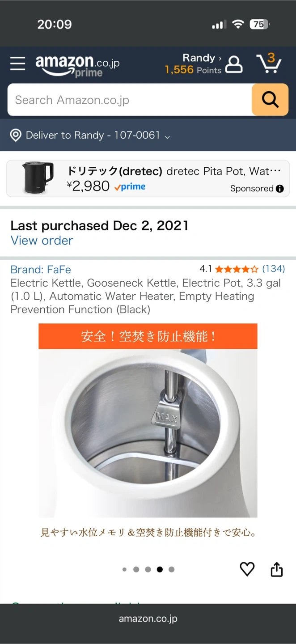This screenshot has width=296, height=644.
Task: Open Randy account chevron
Action: pyautogui.click(x=220, y=58)
